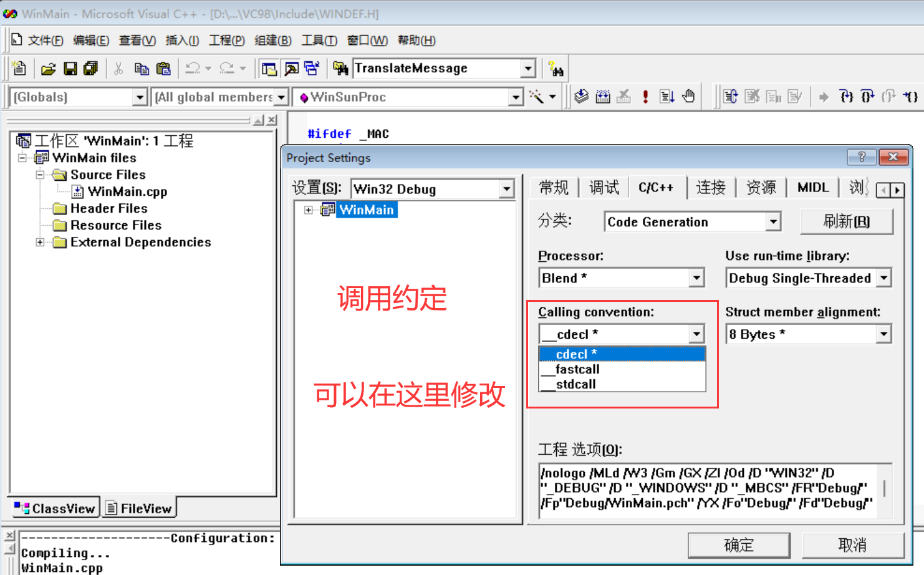Click the Search help binoculars icon

555,69
